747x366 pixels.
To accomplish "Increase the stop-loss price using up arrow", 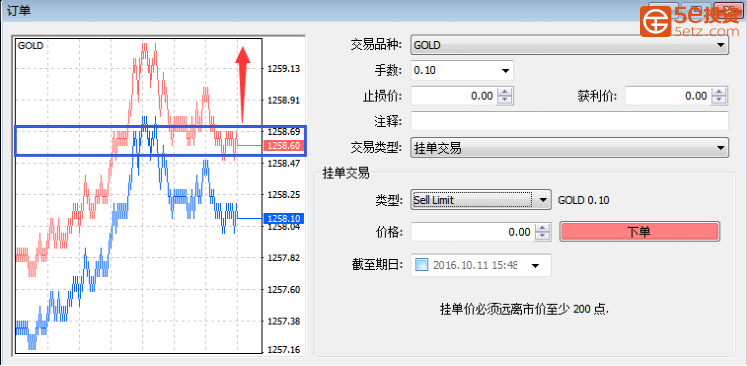I will pos(505,93).
